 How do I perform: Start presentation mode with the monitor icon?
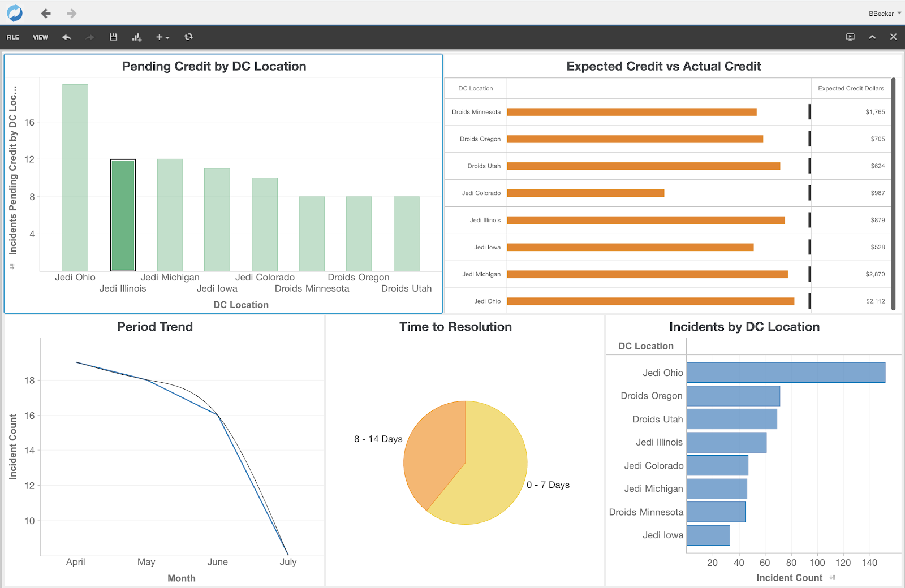(x=850, y=37)
